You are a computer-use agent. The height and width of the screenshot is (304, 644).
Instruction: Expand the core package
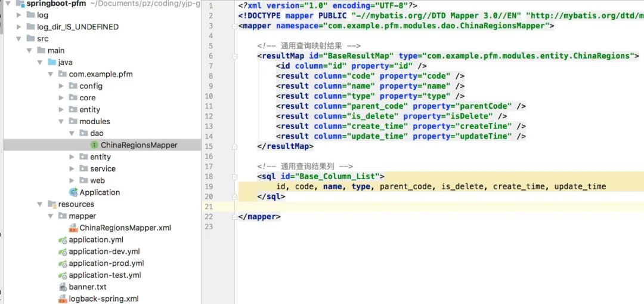point(61,98)
